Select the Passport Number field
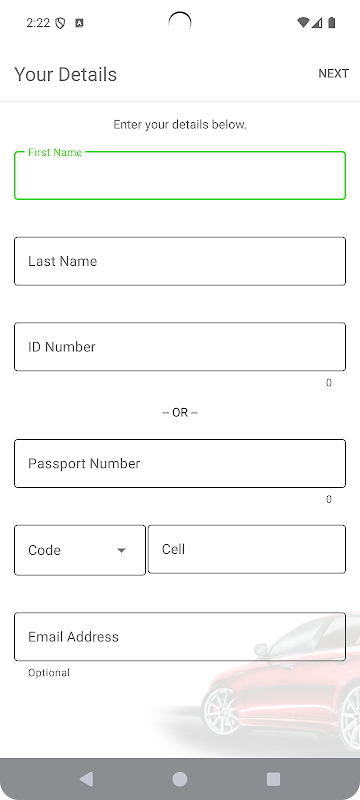Viewport: 360px width, 800px height. [x=180, y=463]
